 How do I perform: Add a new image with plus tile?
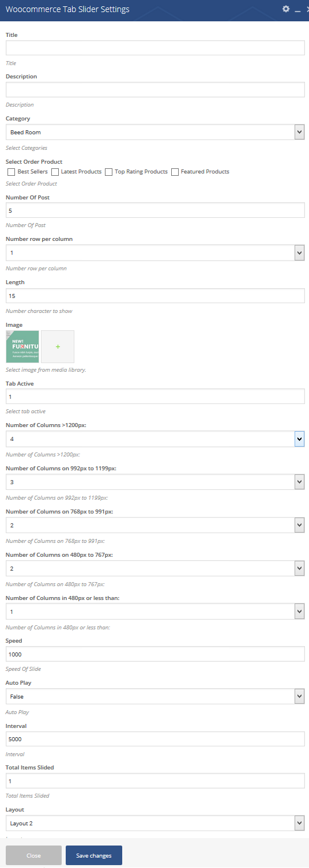click(58, 346)
